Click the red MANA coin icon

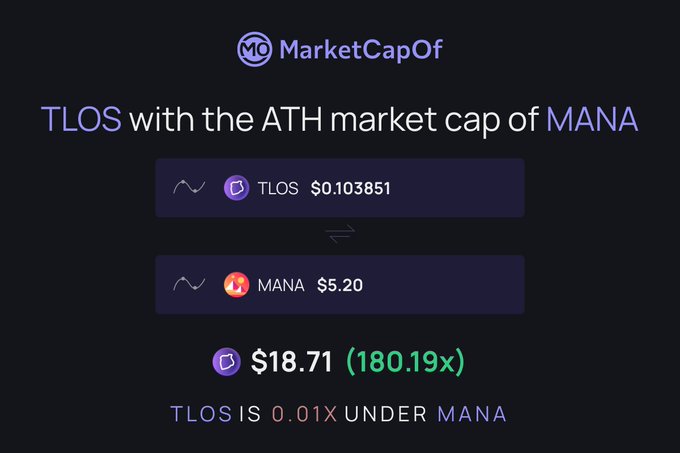237,285
